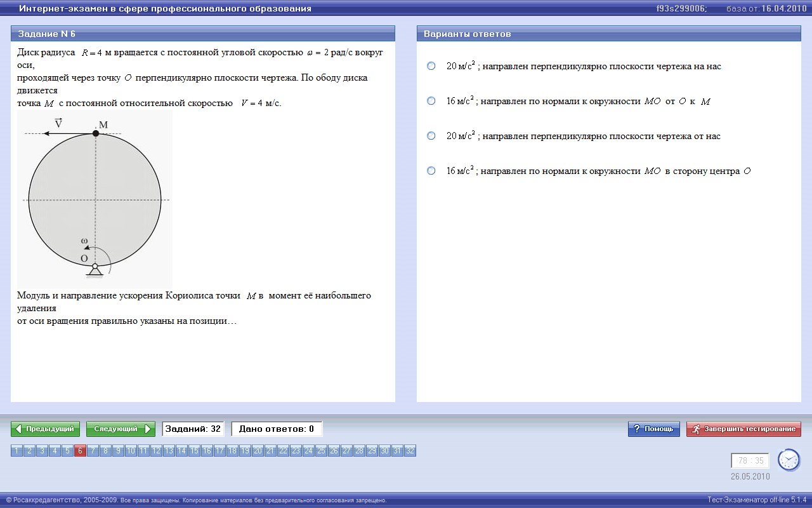This screenshot has width=812, height=508.
Task: Jump to question number 4
Action: click(x=55, y=451)
